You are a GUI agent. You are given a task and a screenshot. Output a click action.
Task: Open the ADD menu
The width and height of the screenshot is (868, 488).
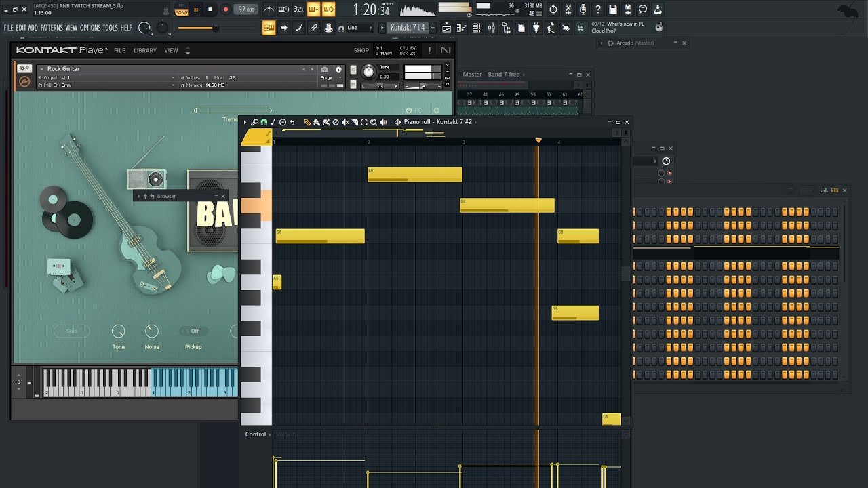(x=33, y=28)
